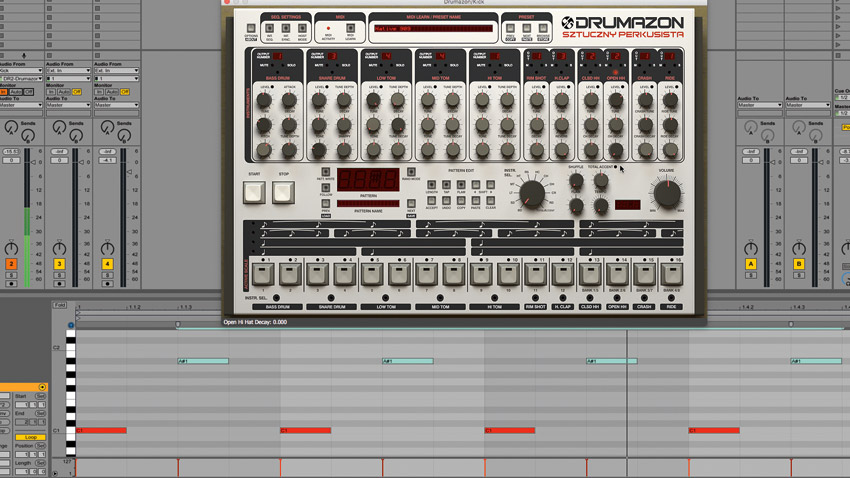Click the Total Accent knob
The image size is (850, 478).
point(600,180)
